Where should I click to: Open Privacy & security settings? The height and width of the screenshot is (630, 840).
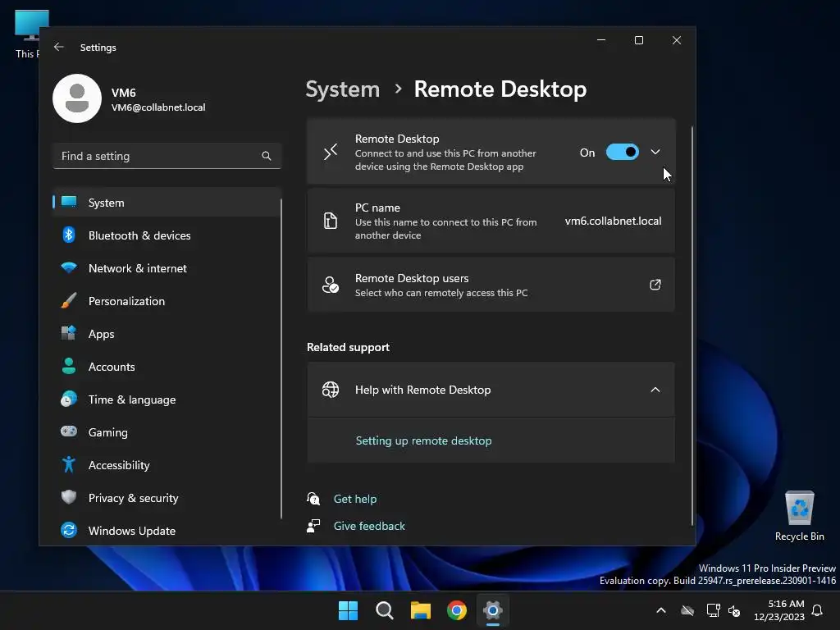point(167,498)
